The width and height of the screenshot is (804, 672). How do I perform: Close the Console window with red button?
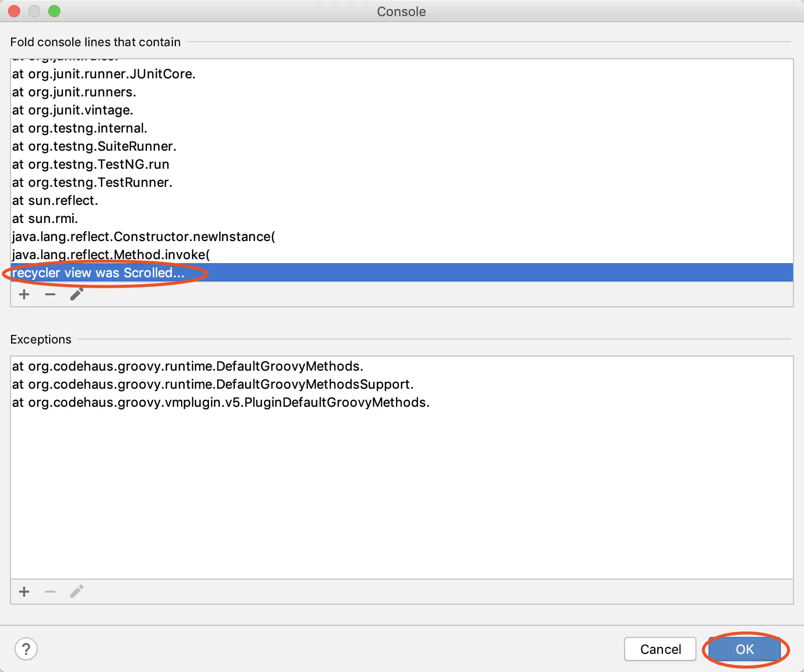[x=14, y=11]
